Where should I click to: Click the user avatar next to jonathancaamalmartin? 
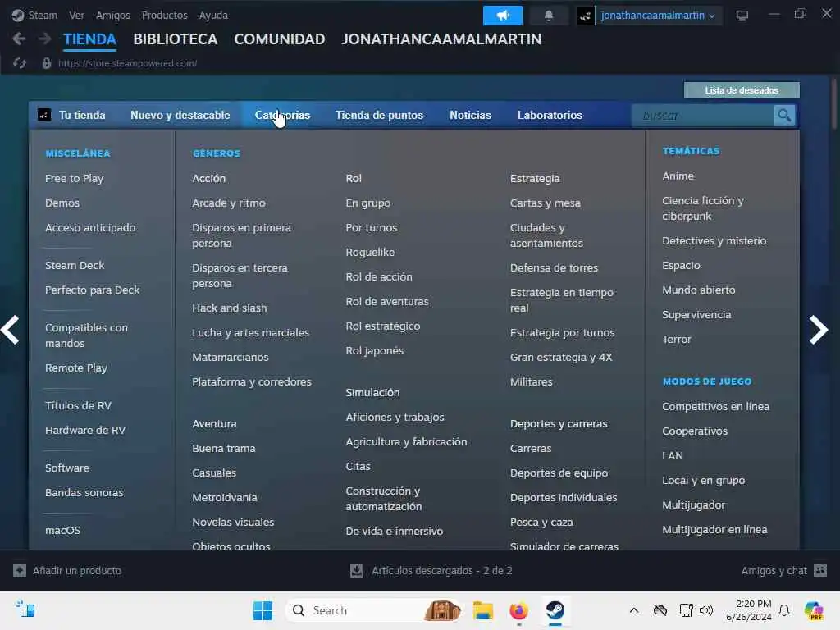586,16
